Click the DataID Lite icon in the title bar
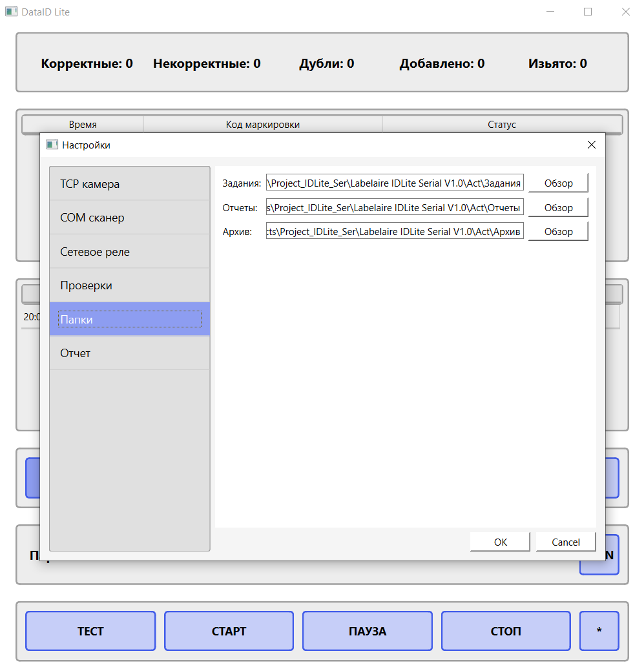This screenshot has height=669, width=644. 10,11
